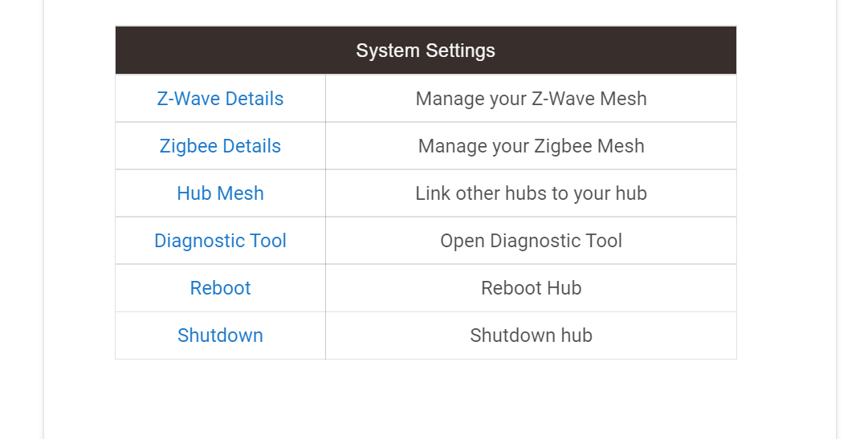868x439 pixels.
Task: Select the Shutdown link
Action: [220, 335]
